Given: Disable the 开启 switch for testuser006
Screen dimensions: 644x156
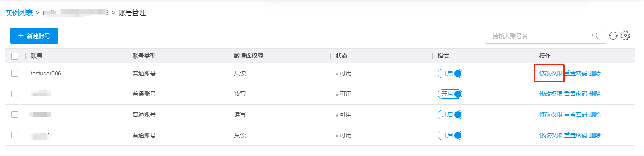Looking at the screenshot, I should [x=450, y=74].
